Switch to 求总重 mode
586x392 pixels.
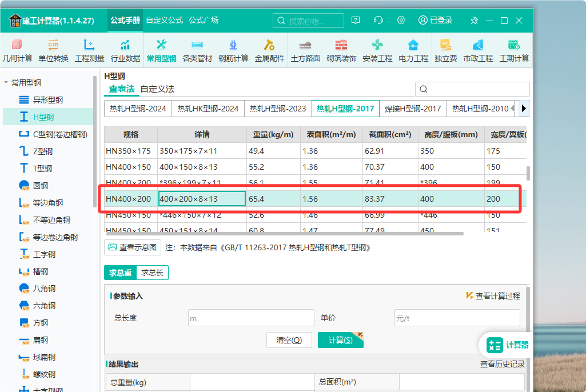[120, 273]
